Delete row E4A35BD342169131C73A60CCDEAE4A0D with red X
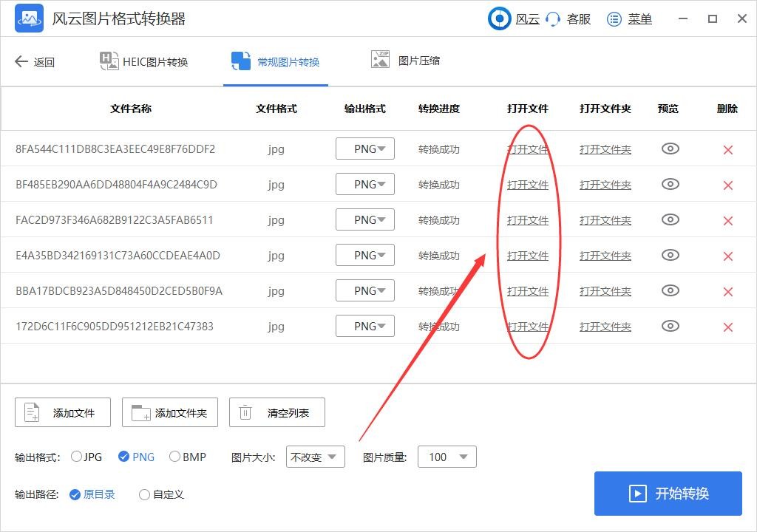Image resolution: width=757 pixels, height=532 pixels. tap(728, 256)
